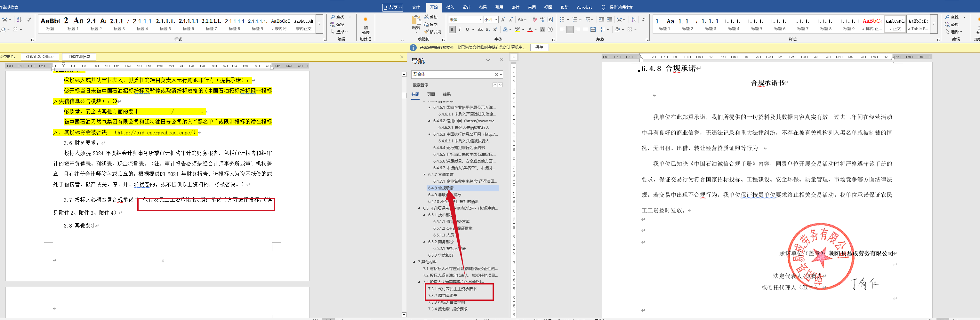Open the Change Case (Aa) dropdown
The width and height of the screenshot is (980, 320).
(x=522, y=20)
